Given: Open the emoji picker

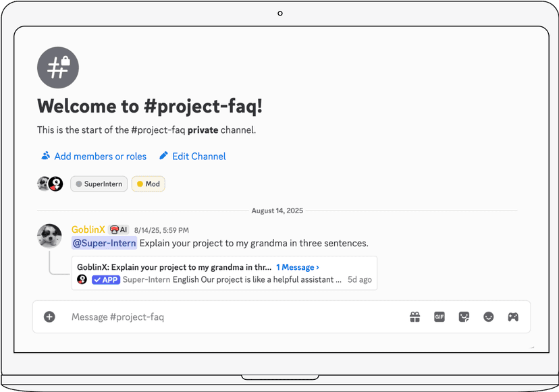Looking at the screenshot, I should point(488,317).
